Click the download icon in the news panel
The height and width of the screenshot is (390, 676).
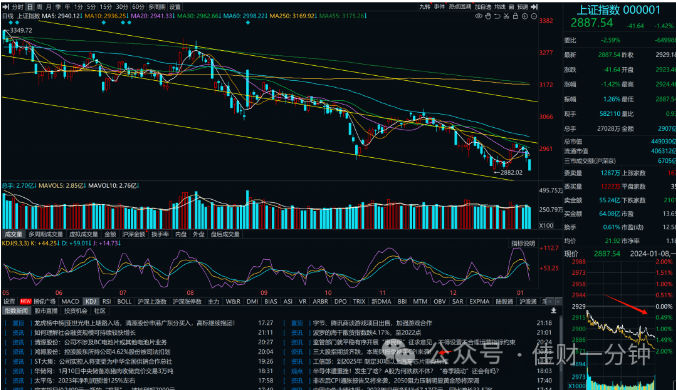tap(554, 310)
